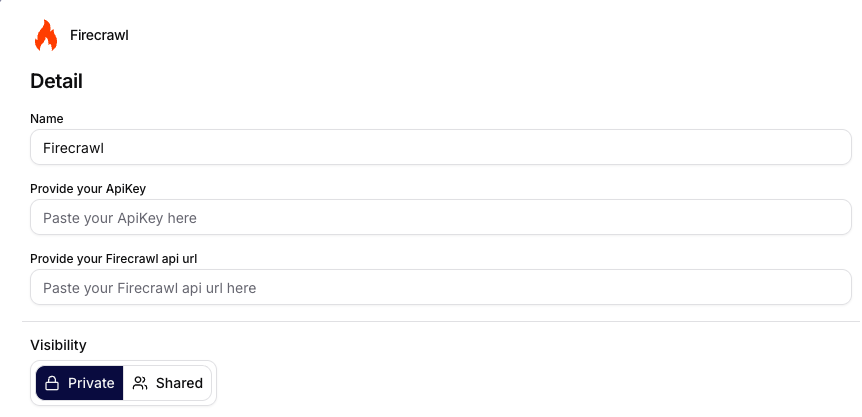
Task: Click the "Name" field label
Action: click(x=46, y=119)
